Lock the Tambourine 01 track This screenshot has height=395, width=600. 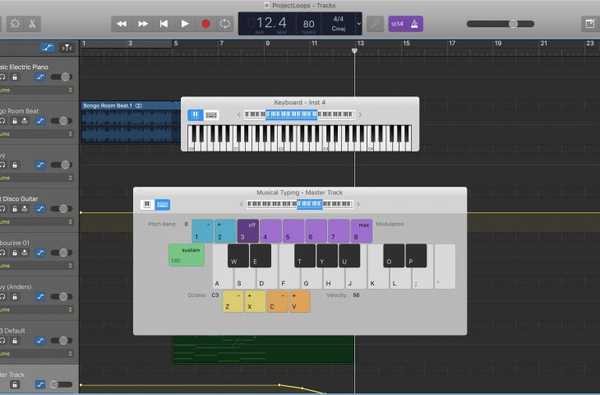pyautogui.click(x=15, y=253)
